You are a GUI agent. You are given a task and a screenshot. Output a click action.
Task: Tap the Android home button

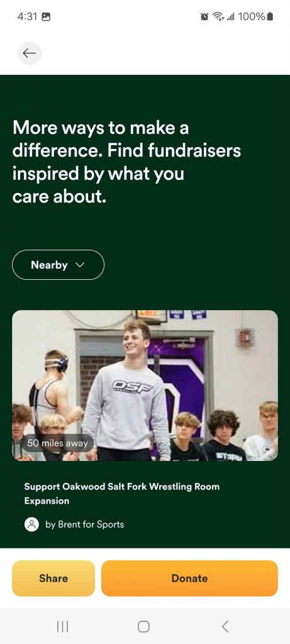(143, 626)
